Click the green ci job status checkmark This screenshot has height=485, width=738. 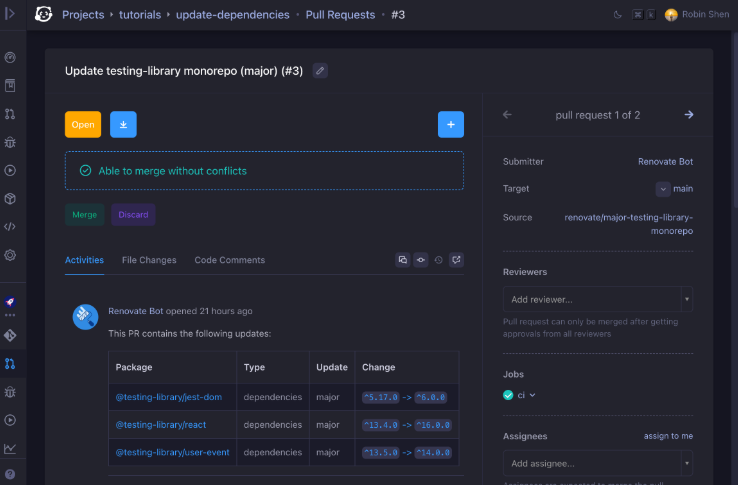508,395
